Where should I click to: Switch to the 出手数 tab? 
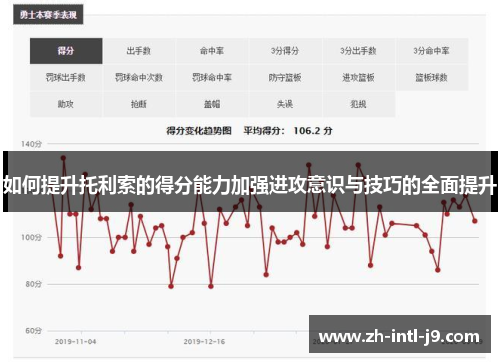(x=139, y=51)
